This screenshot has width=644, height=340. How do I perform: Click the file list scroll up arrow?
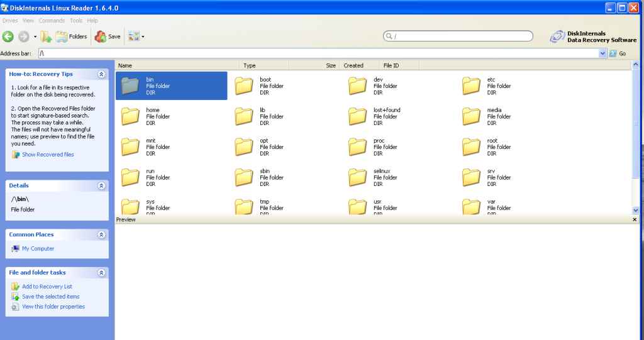coord(635,65)
